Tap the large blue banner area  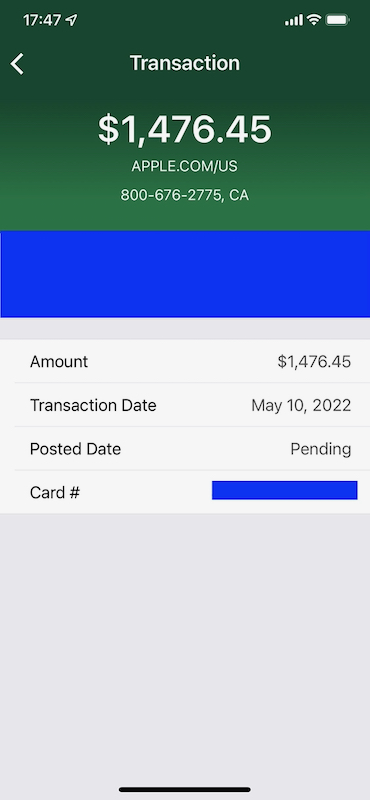[x=185, y=274]
